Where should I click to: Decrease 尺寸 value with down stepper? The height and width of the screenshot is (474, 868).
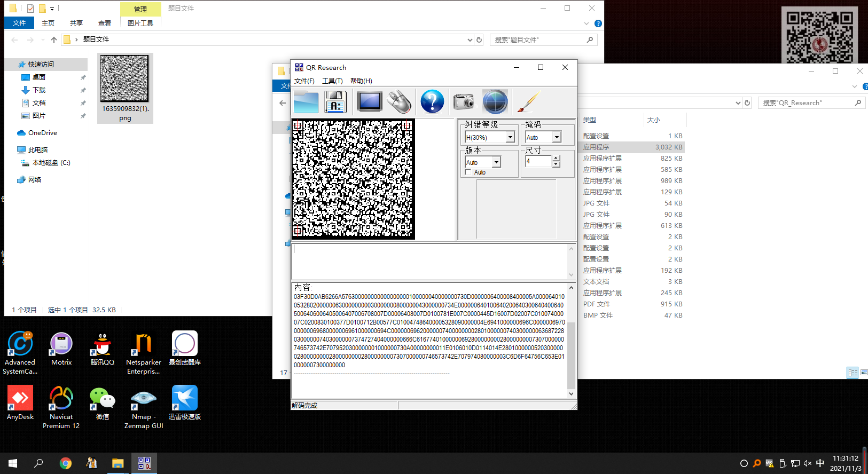pos(556,164)
